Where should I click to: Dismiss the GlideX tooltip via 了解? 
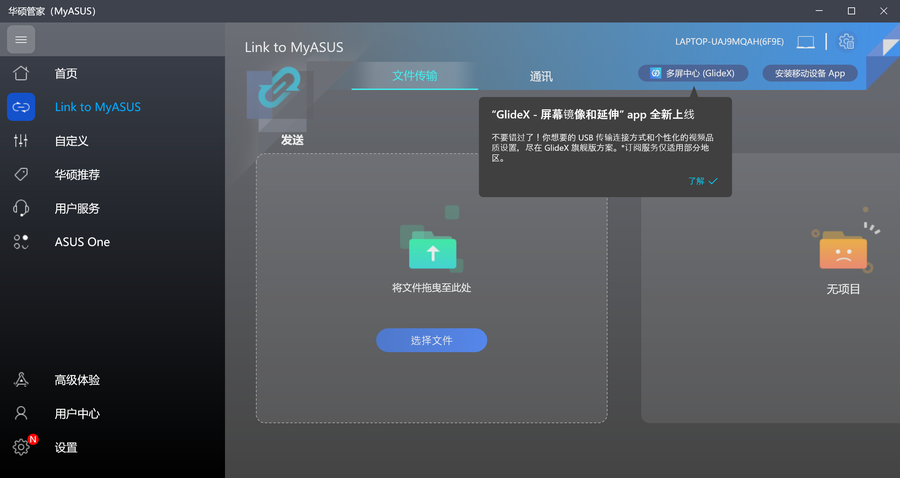click(702, 181)
